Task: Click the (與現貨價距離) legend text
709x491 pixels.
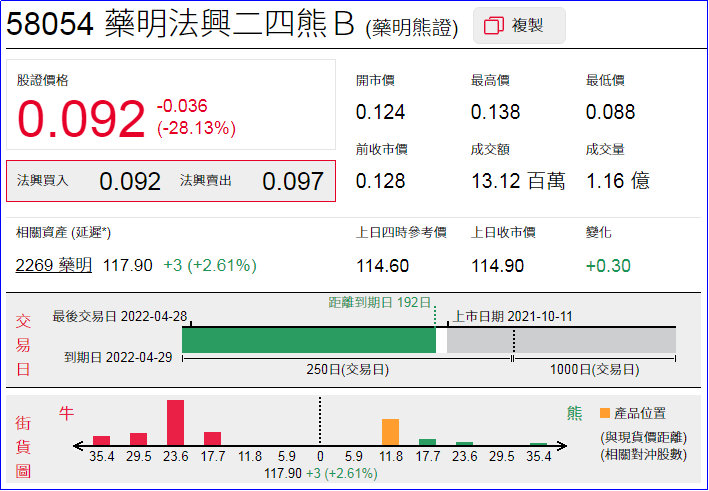Action: 643,438
